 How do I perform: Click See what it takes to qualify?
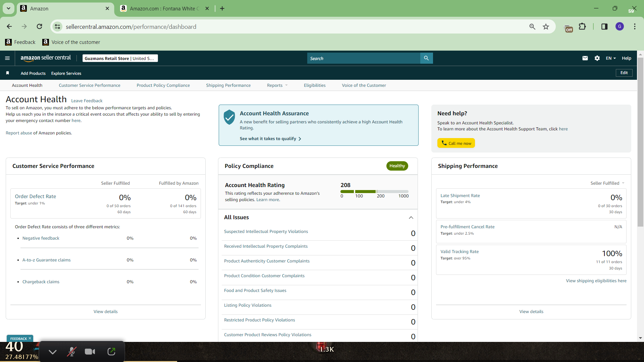[270, 138]
